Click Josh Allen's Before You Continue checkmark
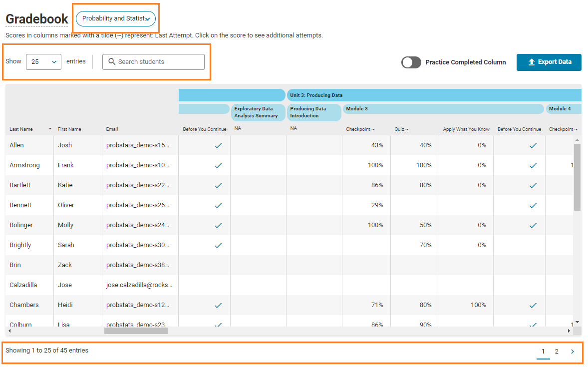Screen dimensions: 588x367 [x=218, y=145]
